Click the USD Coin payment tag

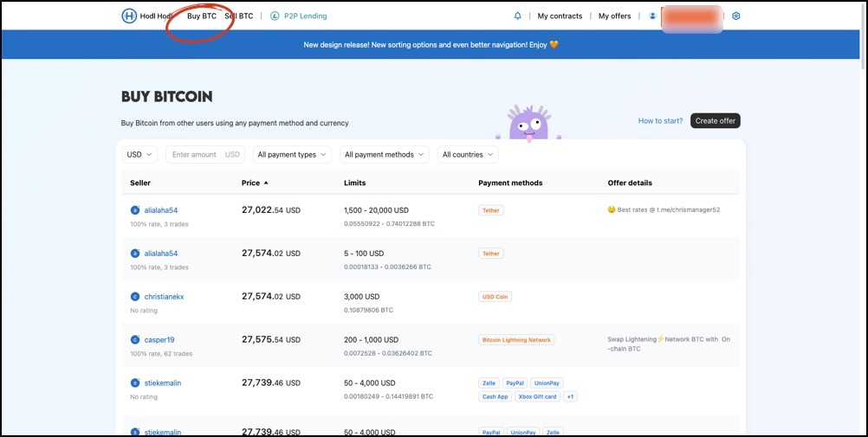click(x=495, y=297)
